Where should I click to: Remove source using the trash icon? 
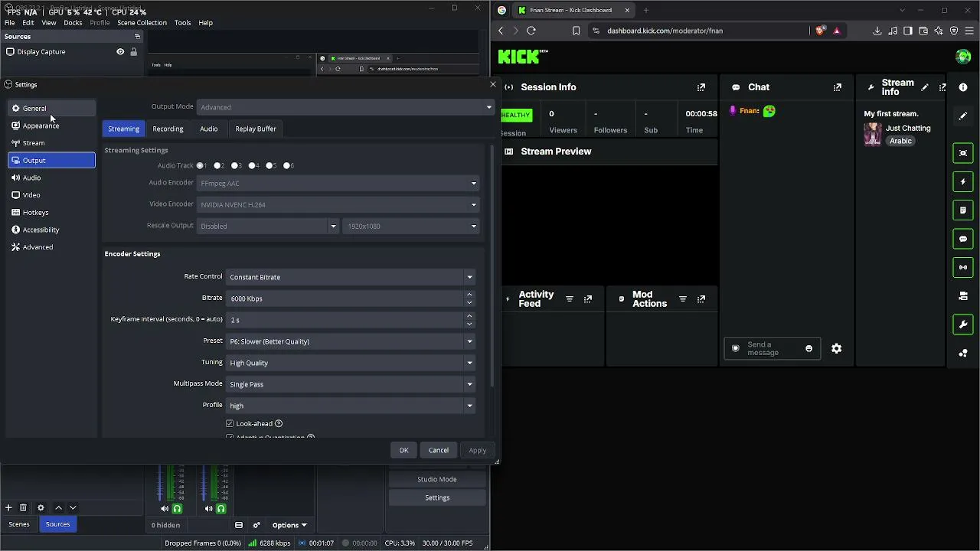click(x=23, y=507)
